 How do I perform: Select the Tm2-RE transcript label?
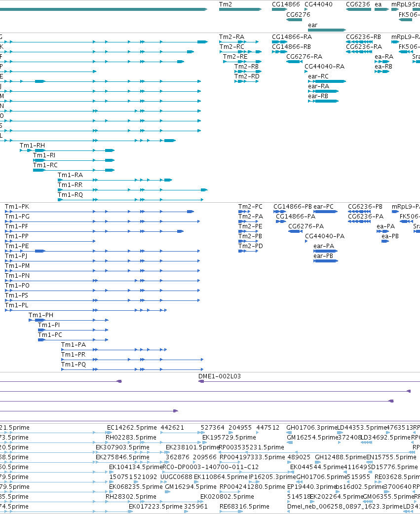click(235, 56)
